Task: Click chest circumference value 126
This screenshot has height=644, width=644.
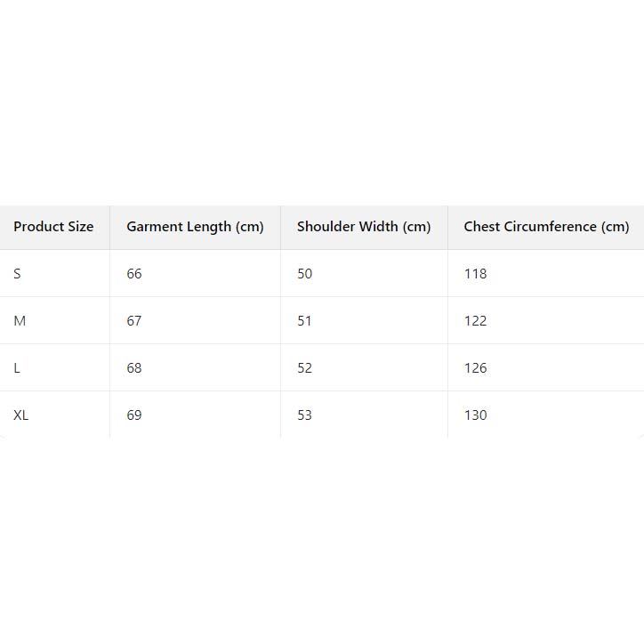Action: pyautogui.click(x=476, y=368)
